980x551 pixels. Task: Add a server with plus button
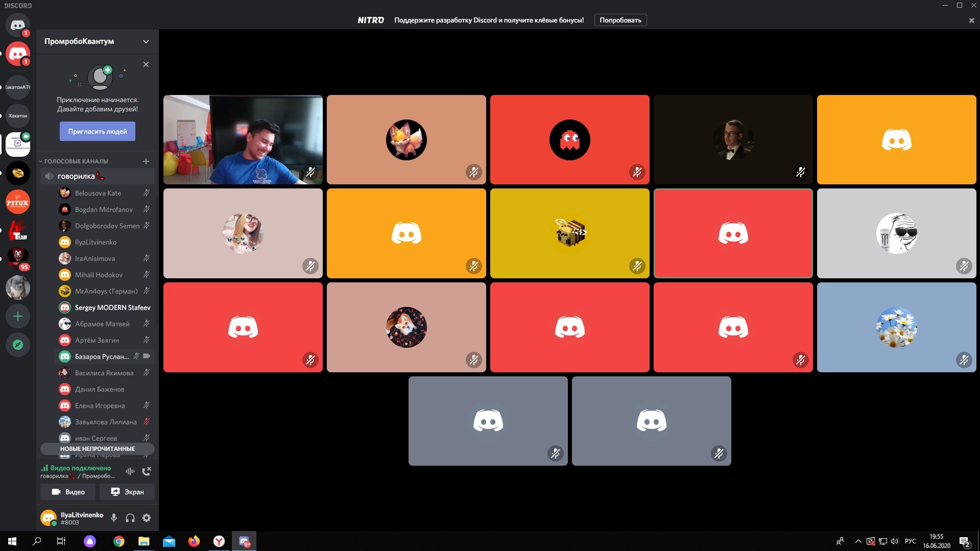coord(18,316)
